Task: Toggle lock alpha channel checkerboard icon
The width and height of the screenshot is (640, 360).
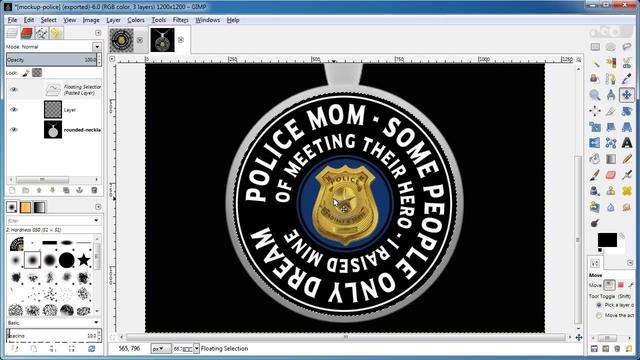Action: 37,73
